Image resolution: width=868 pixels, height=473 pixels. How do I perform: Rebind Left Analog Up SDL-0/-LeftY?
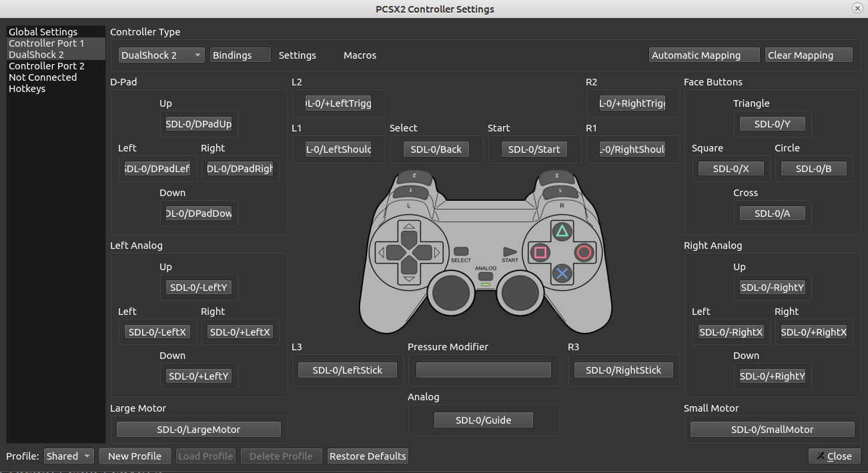click(x=199, y=288)
